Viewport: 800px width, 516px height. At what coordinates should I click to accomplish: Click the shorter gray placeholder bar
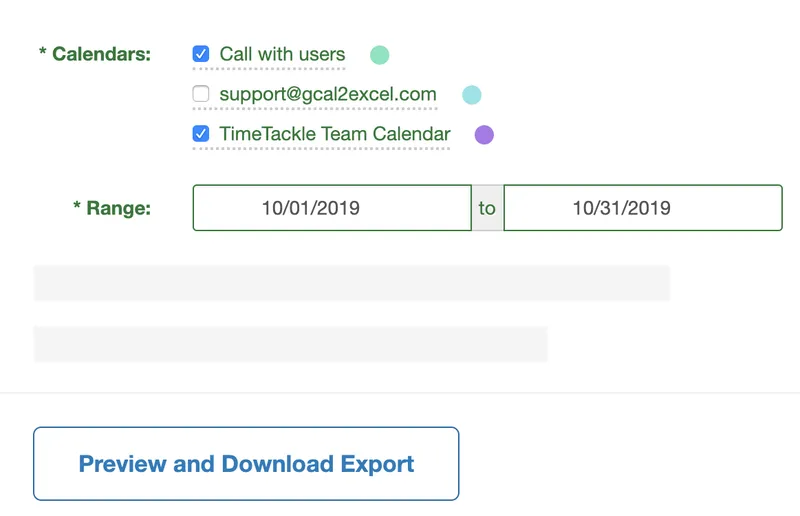pyautogui.click(x=290, y=344)
